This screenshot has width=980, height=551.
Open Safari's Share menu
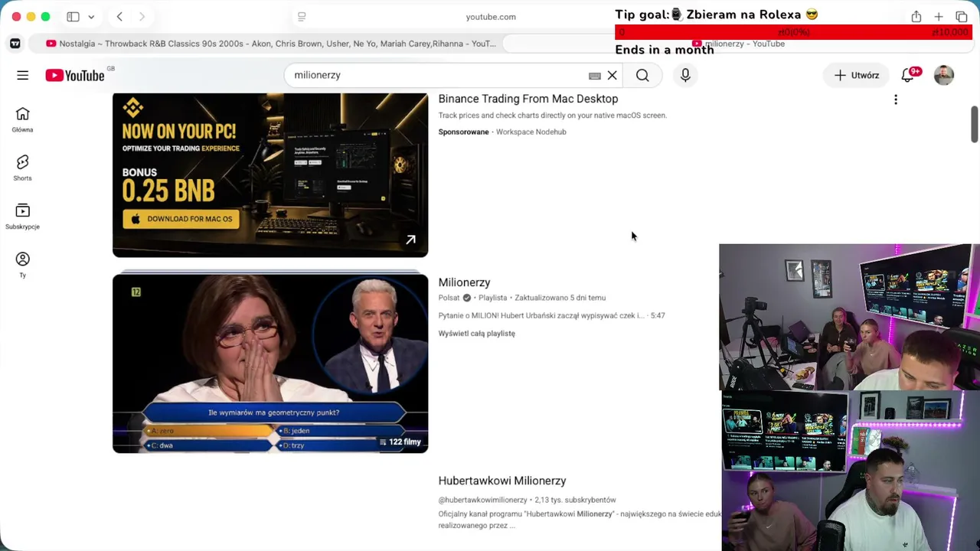[x=916, y=17]
